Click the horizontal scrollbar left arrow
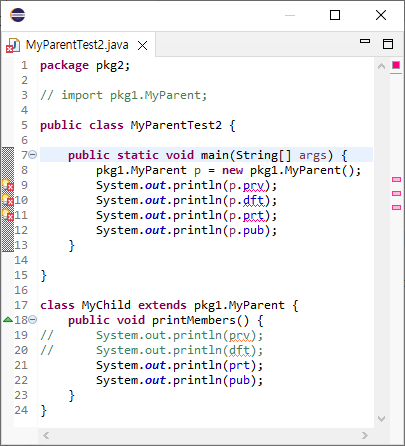Image resolution: width=405 pixels, height=446 pixels. [46, 435]
